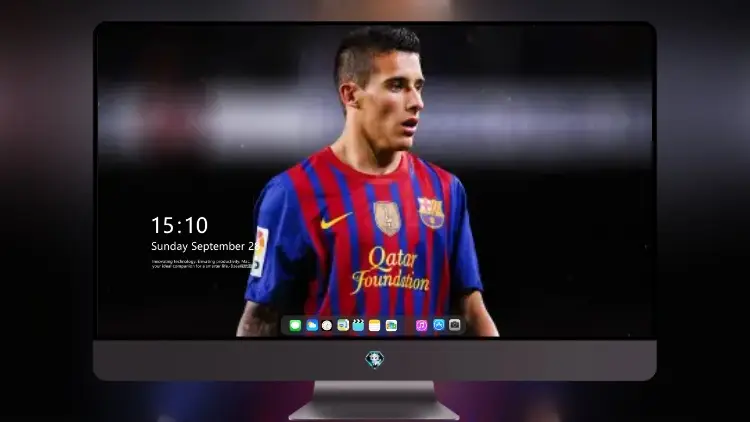
Task: Open the pink Music app in the dock
Action: click(x=421, y=326)
